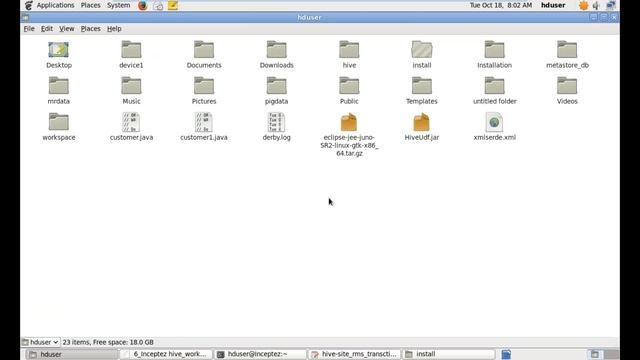Click the network icon in system tray
This screenshot has height=360, width=640.
tap(611, 5)
